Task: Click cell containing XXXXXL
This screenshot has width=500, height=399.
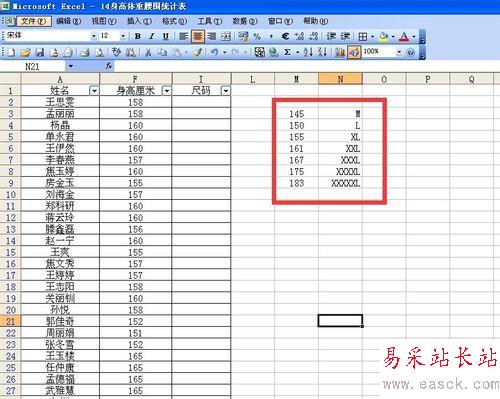Action: 340,183
